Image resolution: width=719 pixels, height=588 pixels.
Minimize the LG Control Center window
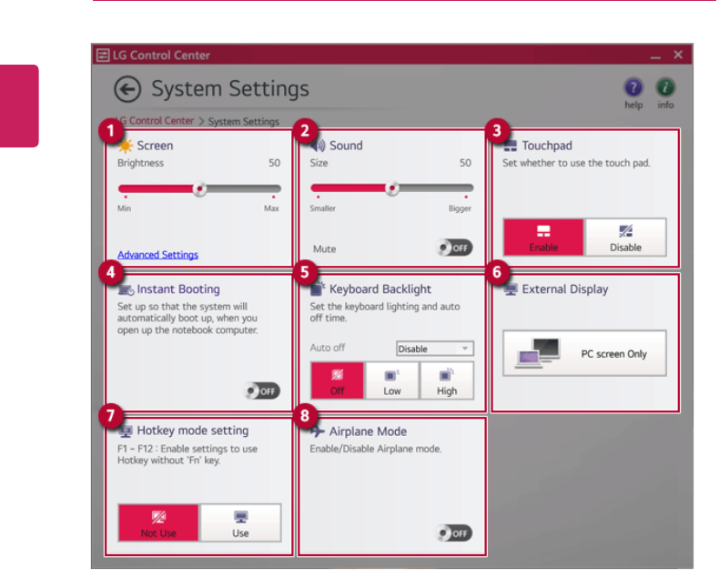click(655, 56)
